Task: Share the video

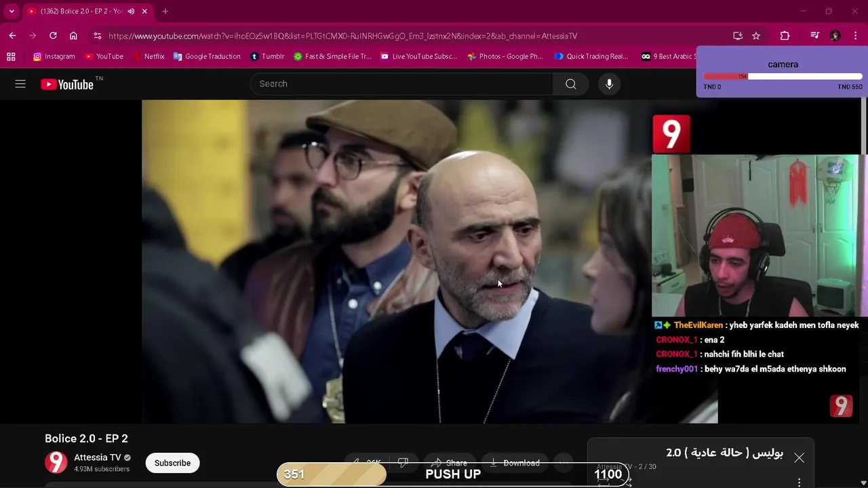Action: (449, 463)
